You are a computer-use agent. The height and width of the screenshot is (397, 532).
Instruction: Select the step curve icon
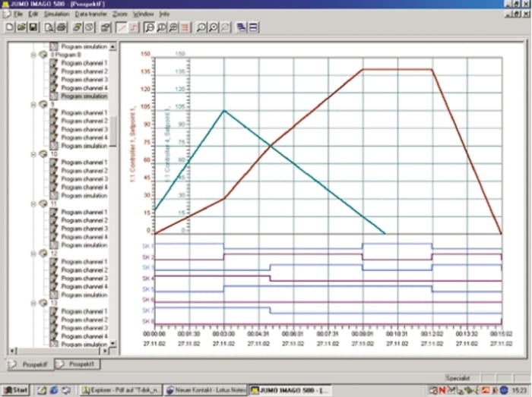pos(133,27)
